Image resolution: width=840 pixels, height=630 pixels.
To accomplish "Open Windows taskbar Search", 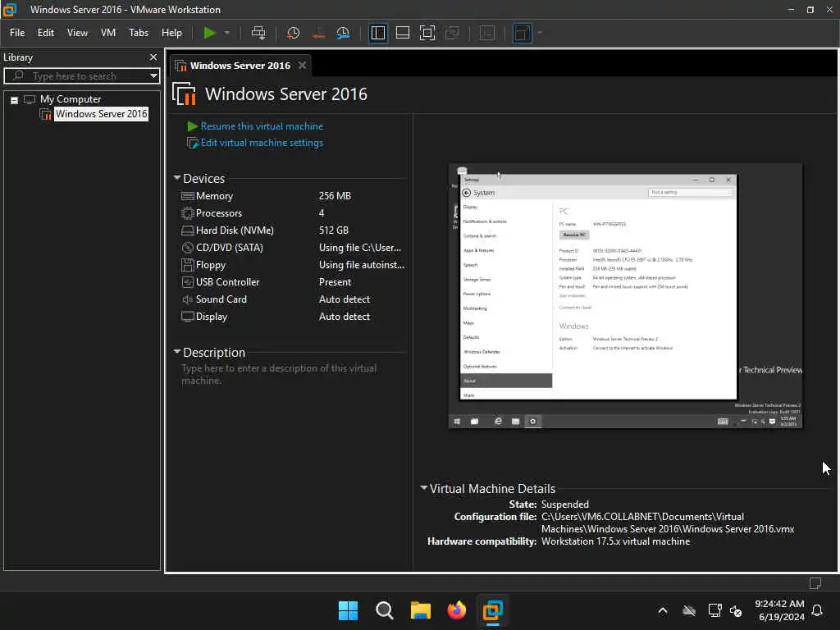I will [x=384, y=610].
